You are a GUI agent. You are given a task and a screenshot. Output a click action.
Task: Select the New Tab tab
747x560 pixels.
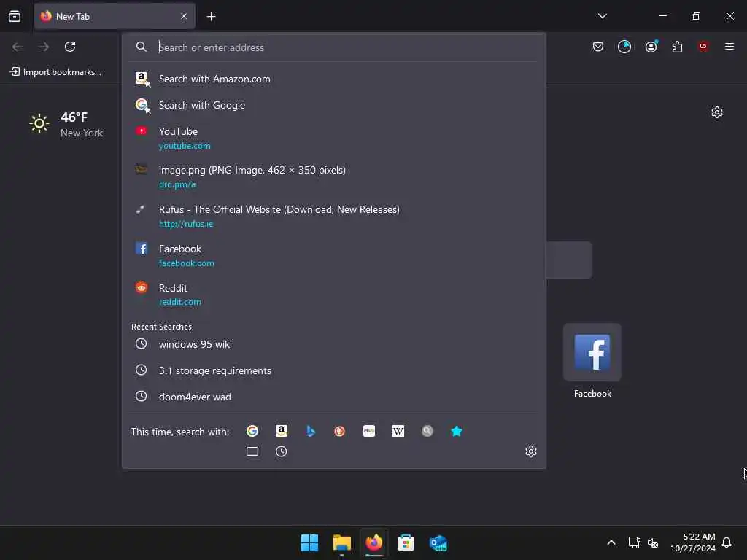pos(115,17)
